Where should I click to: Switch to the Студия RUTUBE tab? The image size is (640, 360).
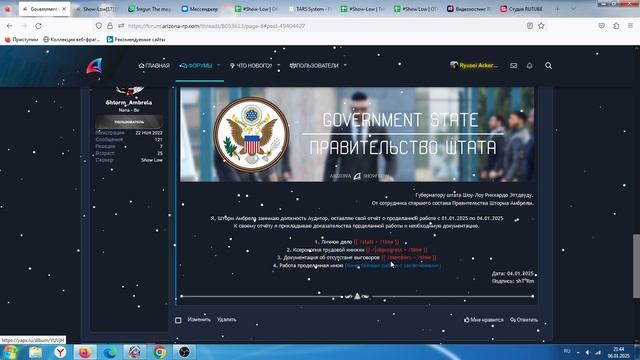coord(522,9)
